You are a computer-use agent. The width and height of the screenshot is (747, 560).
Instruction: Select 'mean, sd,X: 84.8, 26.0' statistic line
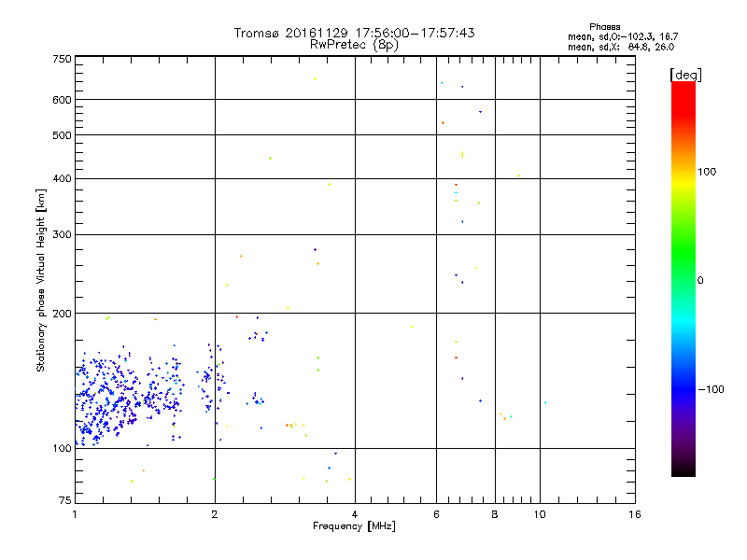621,47
